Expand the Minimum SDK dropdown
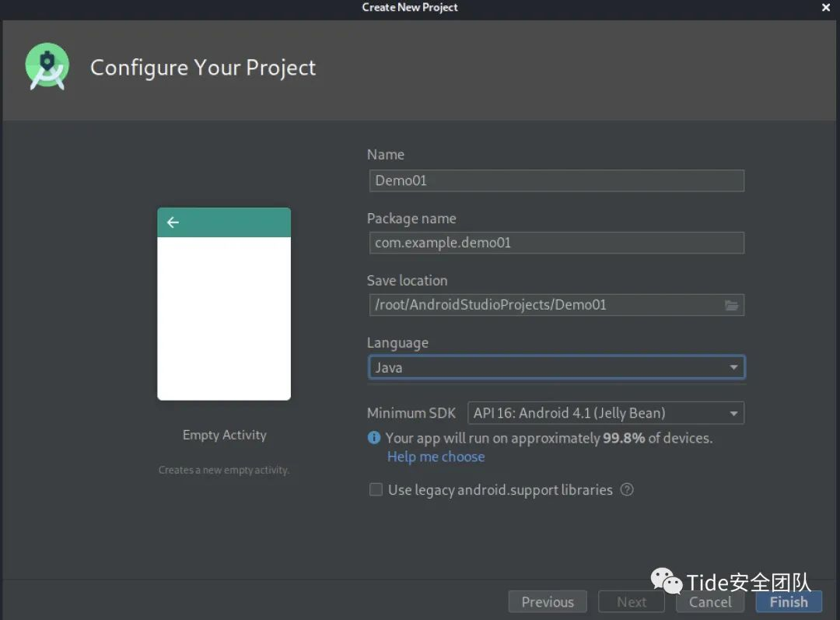Image resolution: width=840 pixels, height=620 pixels. click(606, 413)
